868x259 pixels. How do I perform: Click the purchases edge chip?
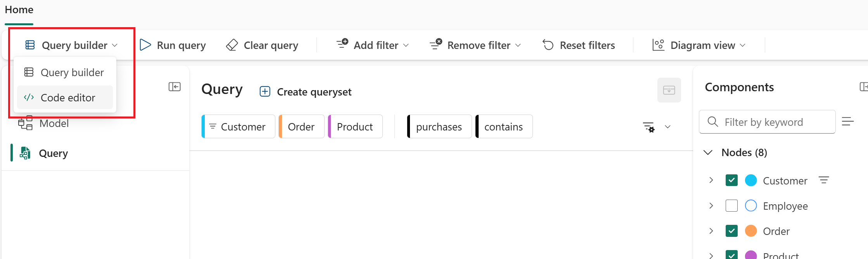pos(439,127)
